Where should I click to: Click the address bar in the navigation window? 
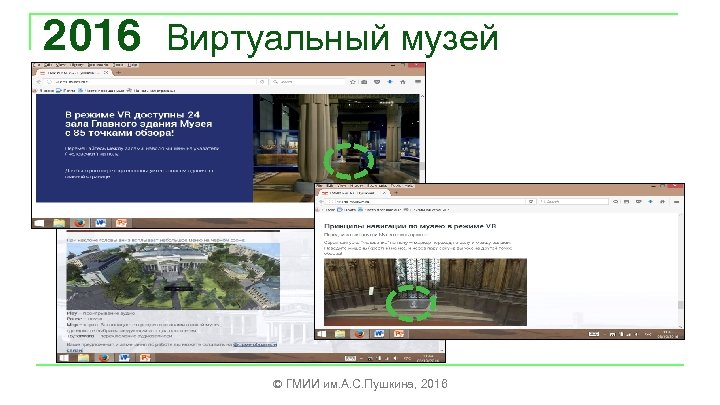pyautogui.click(x=432, y=202)
